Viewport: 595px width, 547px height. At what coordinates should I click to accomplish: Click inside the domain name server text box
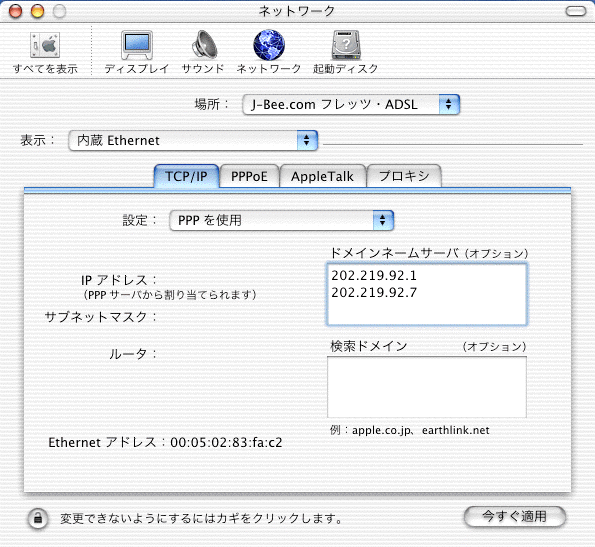tap(427, 294)
